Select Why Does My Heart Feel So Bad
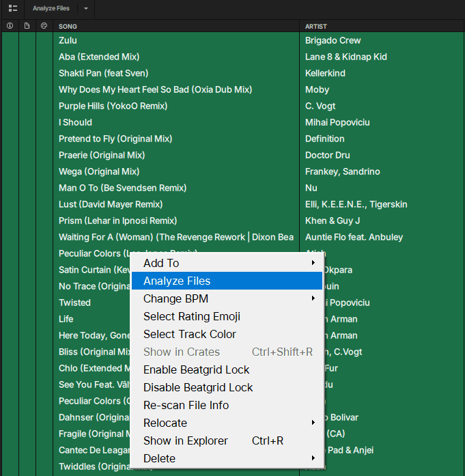 tap(156, 89)
